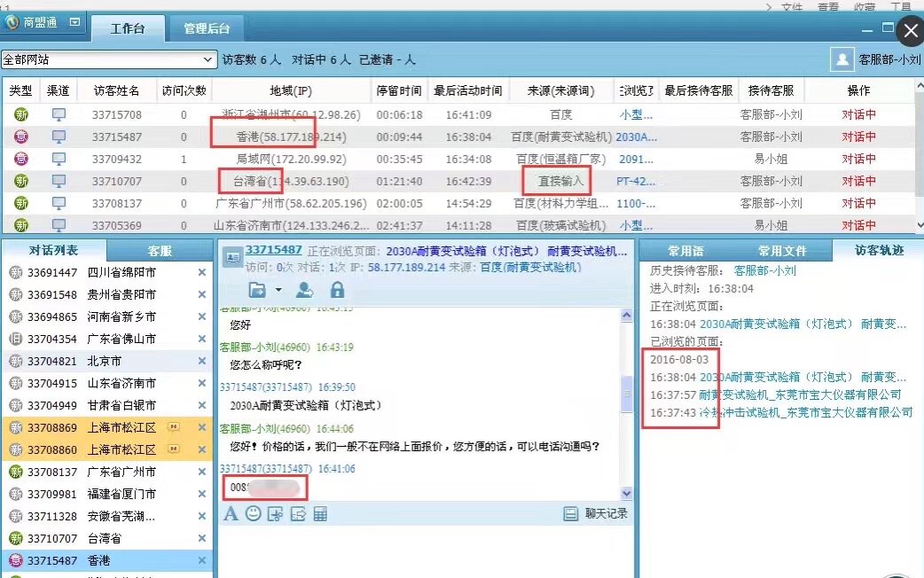Click the visitor ID link 33715487
Image resolution: width=924 pixels, height=578 pixels.
(x=274, y=250)
